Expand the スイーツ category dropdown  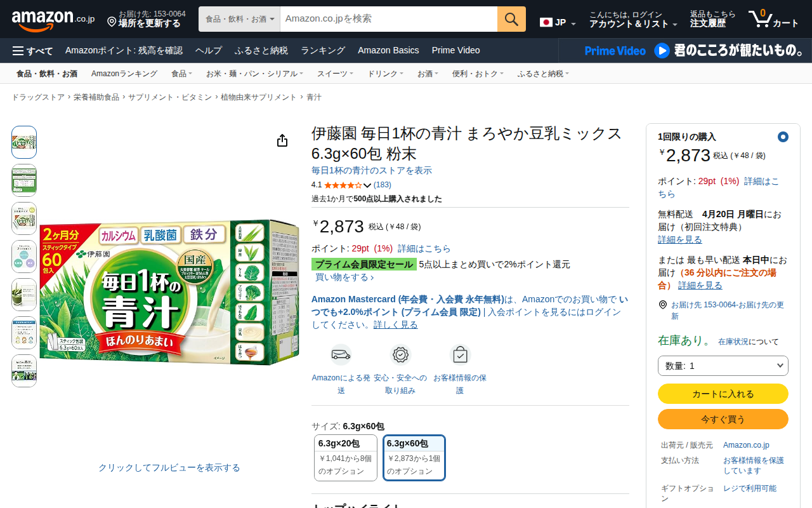click(336, 74)
